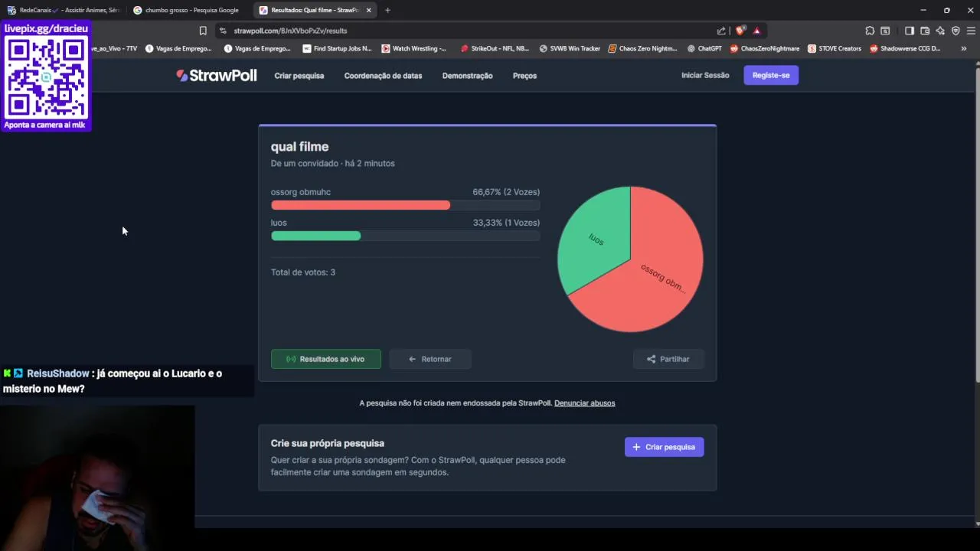Click the search screenshot icon in toolbar

point(885,31)
